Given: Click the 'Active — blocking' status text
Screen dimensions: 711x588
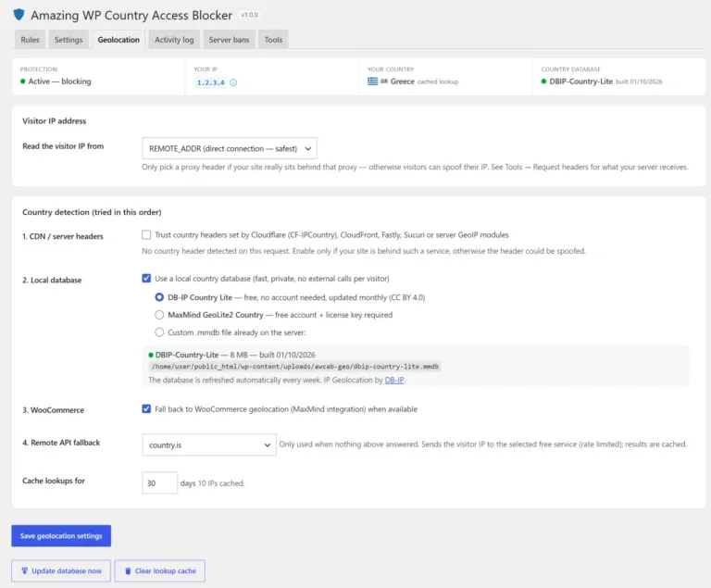Looking at the screenshot, I should tap(59, 81).
